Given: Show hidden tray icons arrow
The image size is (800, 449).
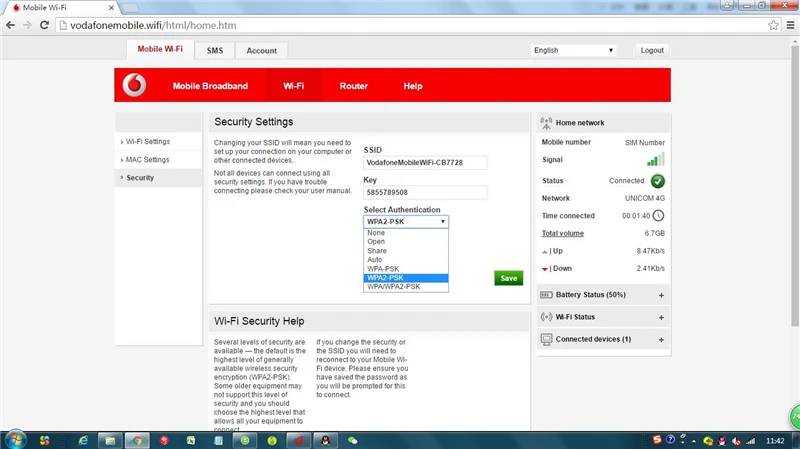Looking at the screenshot, I should point(694,441).
